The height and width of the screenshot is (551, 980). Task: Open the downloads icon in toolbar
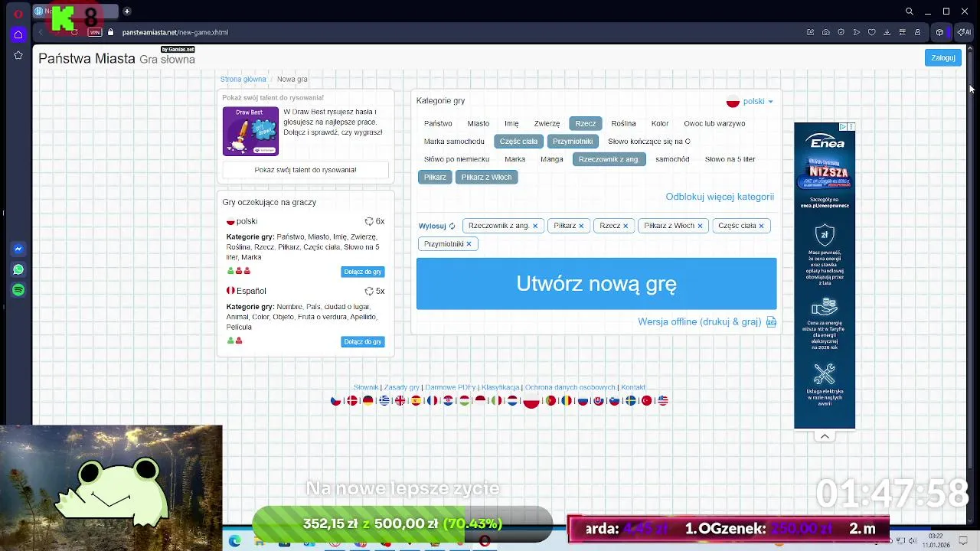pyautogui.click(x=887, y=32)
